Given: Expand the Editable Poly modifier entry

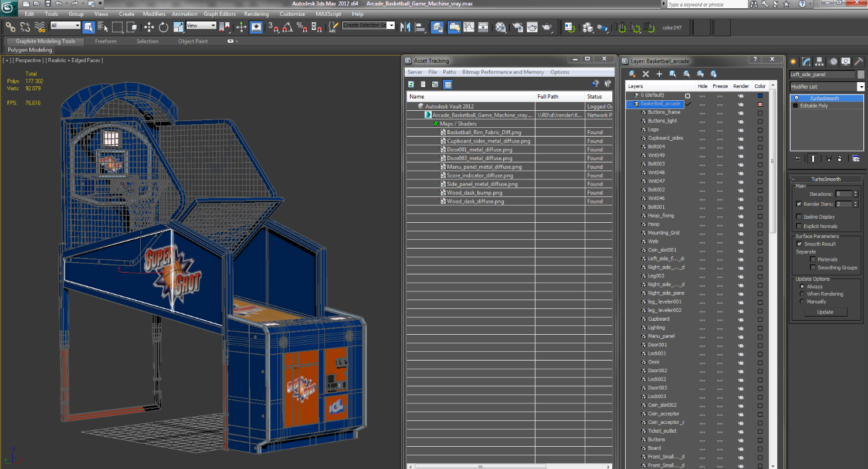Looking at the screenshot, I should pos(795,106).
